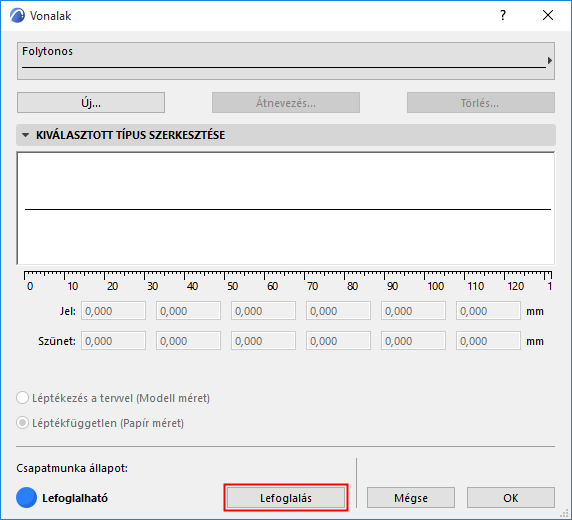This screenshot has width=572, height=520.
Task: Click the Lefoglalás button
Action: coord(286,498)
